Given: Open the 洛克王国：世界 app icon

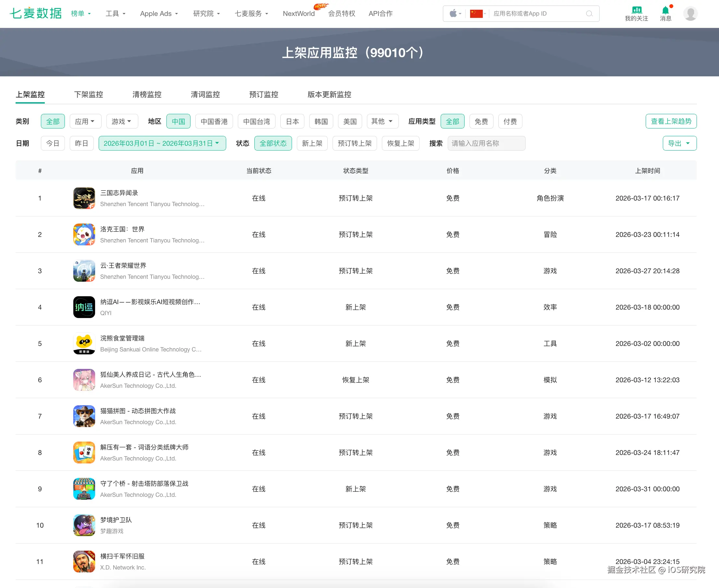Looking at the screenshot, I should coord(84,234).
